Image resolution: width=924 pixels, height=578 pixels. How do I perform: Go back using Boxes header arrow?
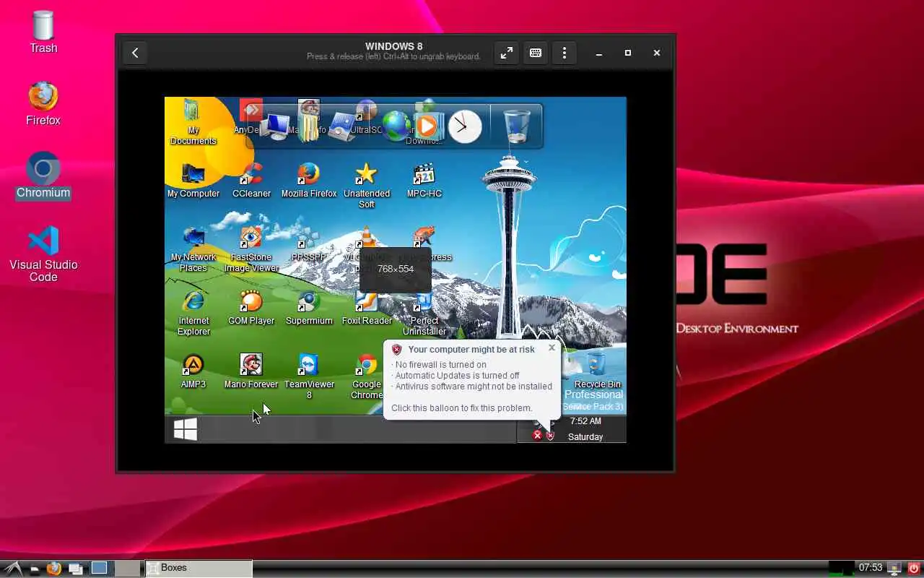coord(135,53)
